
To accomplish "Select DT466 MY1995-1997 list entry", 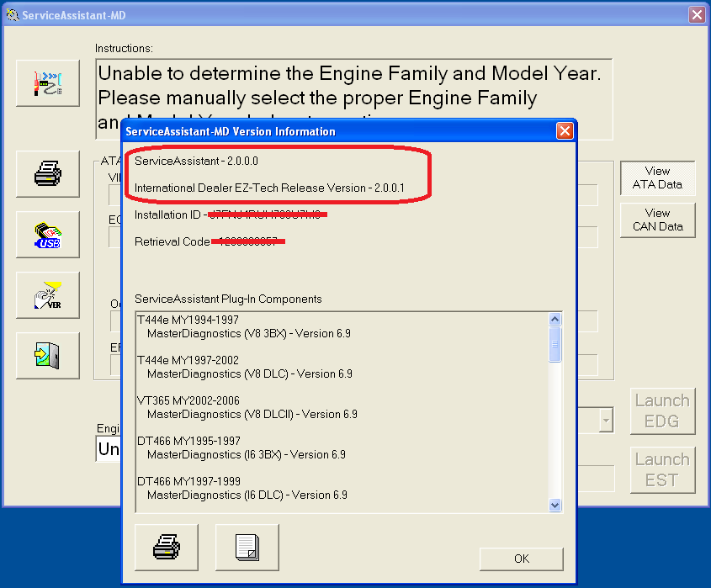I will (188, 441).
